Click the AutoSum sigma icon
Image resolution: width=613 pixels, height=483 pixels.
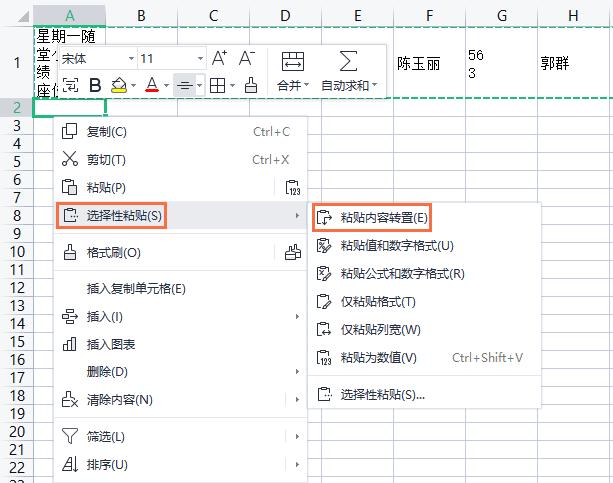(348, 61)
